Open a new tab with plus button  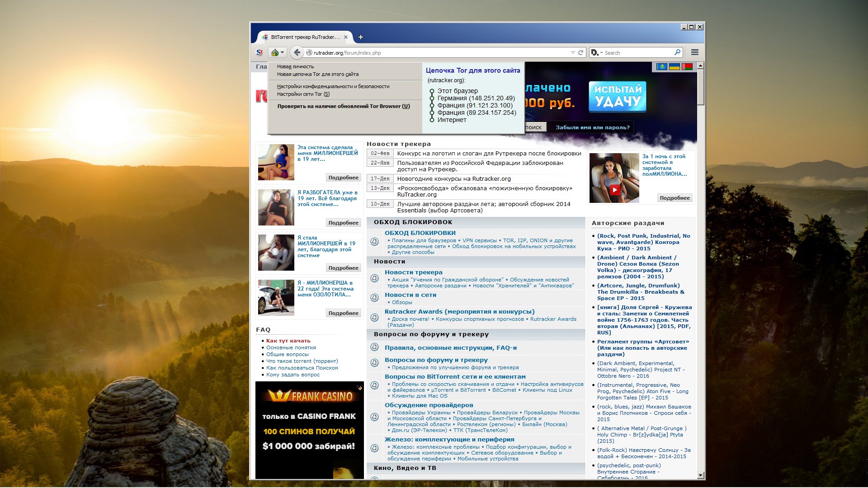click(360, 37)
